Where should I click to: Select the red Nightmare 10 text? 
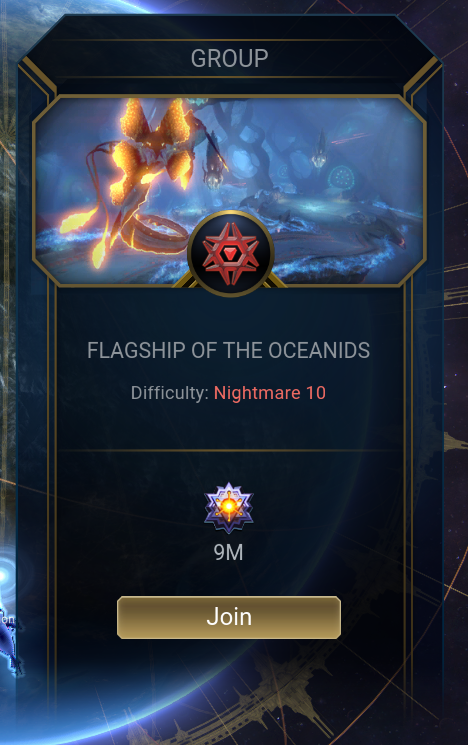270,393
